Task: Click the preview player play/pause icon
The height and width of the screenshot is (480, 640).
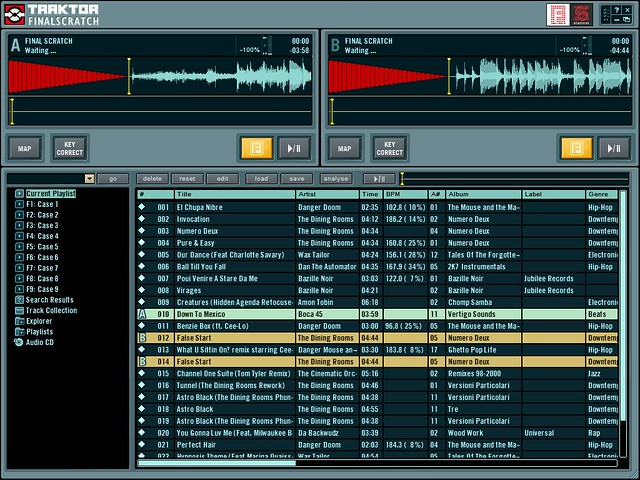Action: [x=379, y=178]
